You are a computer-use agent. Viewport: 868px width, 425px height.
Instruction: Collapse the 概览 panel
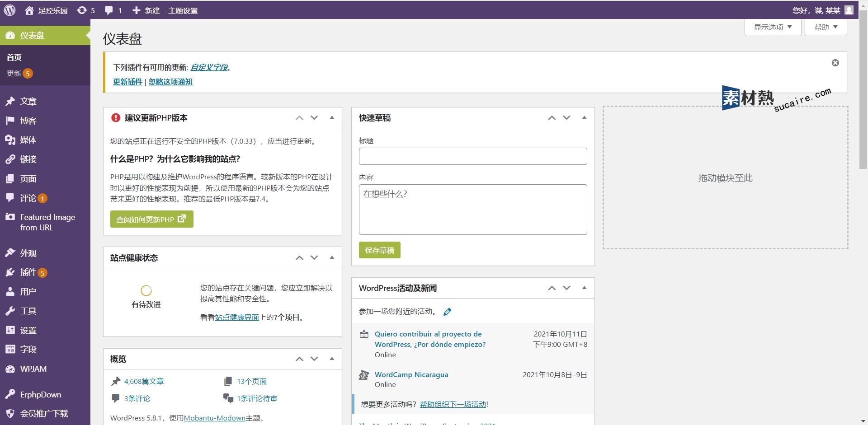pos(332,359)
